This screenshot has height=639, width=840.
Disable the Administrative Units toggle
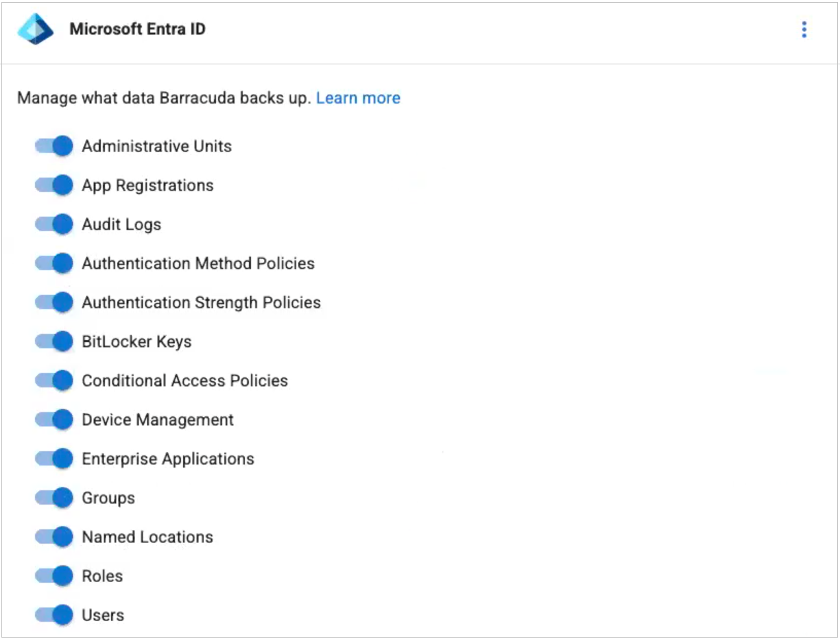click(54, 146)
